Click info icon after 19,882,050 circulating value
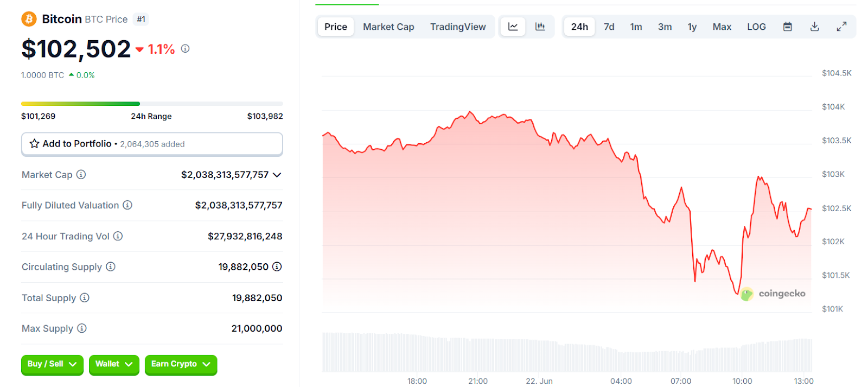The width and height of the screenshot is (868, 387). tap(277, 267)
